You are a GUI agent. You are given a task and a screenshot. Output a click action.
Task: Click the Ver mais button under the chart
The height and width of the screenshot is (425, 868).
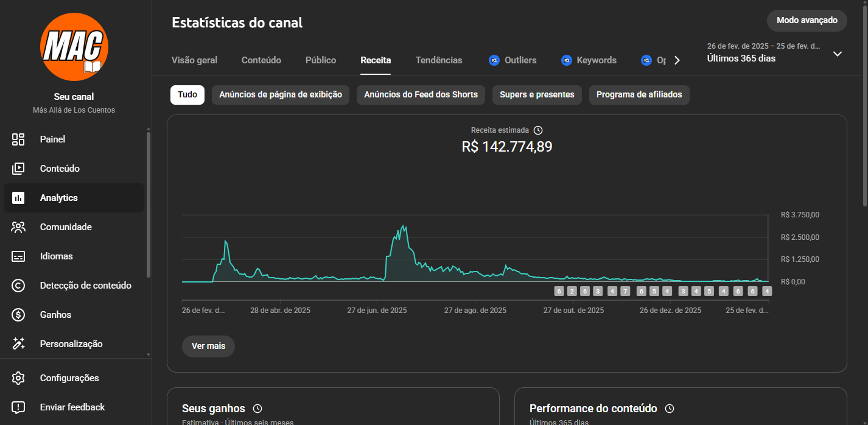(208, 346)
